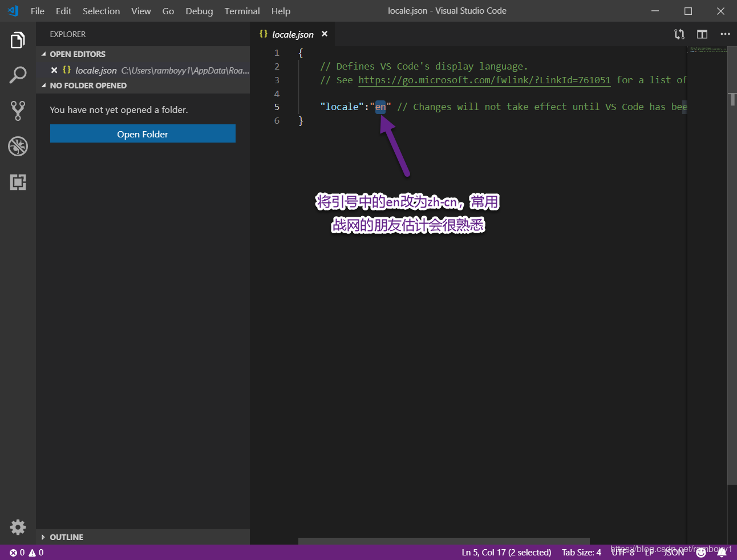737x560 pixels.
Task: Open the File menu
Action: (38, 11)
